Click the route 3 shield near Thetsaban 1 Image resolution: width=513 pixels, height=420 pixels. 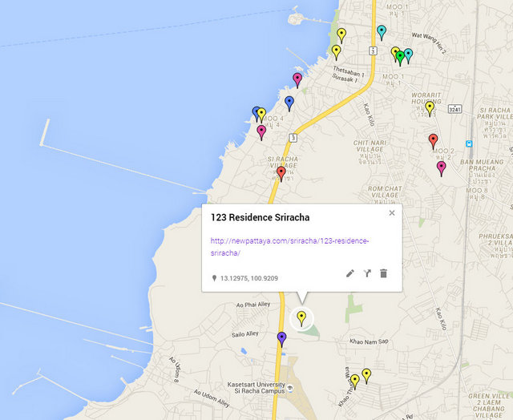pyautogui.click(x=373, y=50)
